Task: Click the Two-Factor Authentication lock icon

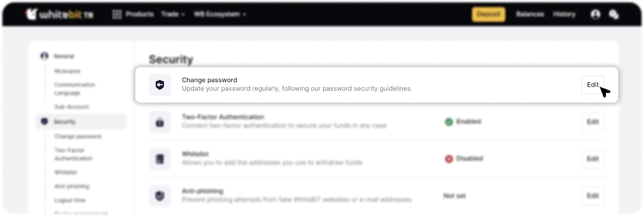Action: point(160,122)
